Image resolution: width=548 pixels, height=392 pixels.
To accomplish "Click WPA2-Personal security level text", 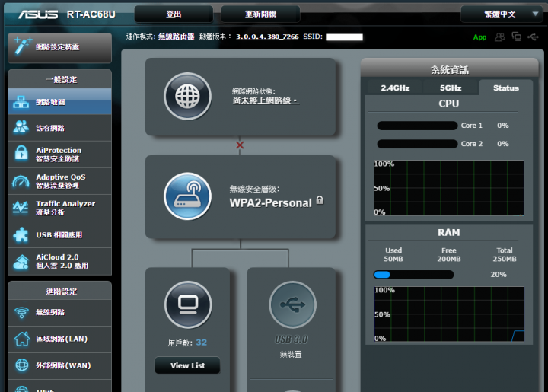I will pos(270,203).
